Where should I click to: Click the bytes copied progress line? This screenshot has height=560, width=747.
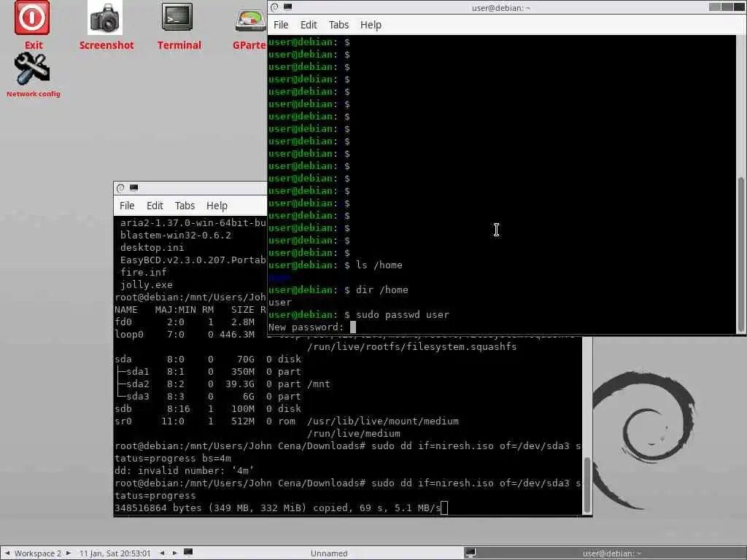point(278,507)
